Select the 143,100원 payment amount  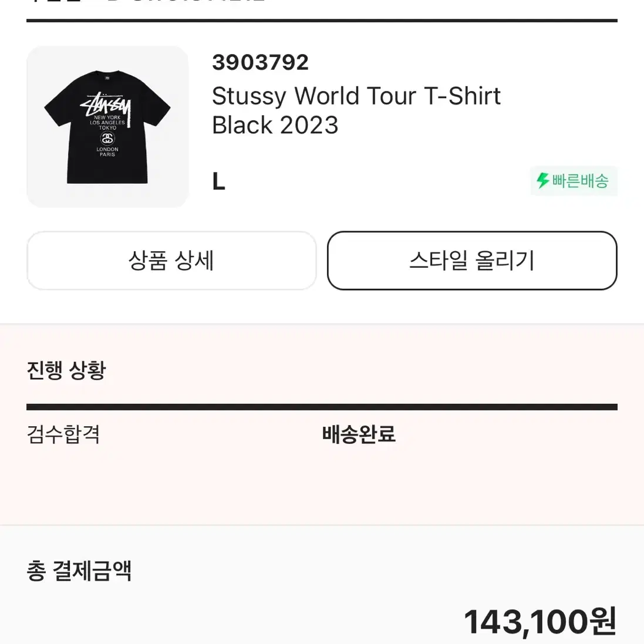click(540, 622)
